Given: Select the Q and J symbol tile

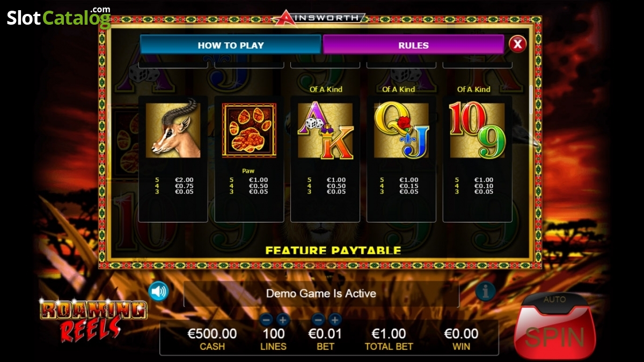Looking at the screenshot, I should [401, 130].
